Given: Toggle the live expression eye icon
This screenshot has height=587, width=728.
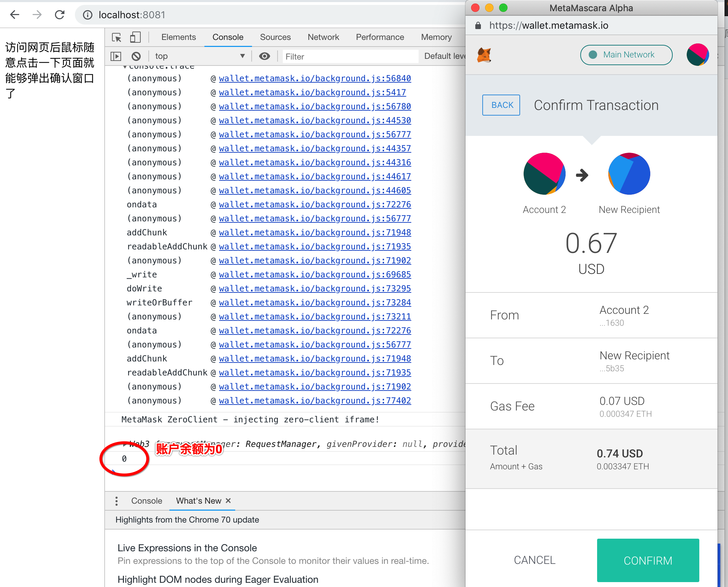Looking at the screenshot, I should point(265,56).
